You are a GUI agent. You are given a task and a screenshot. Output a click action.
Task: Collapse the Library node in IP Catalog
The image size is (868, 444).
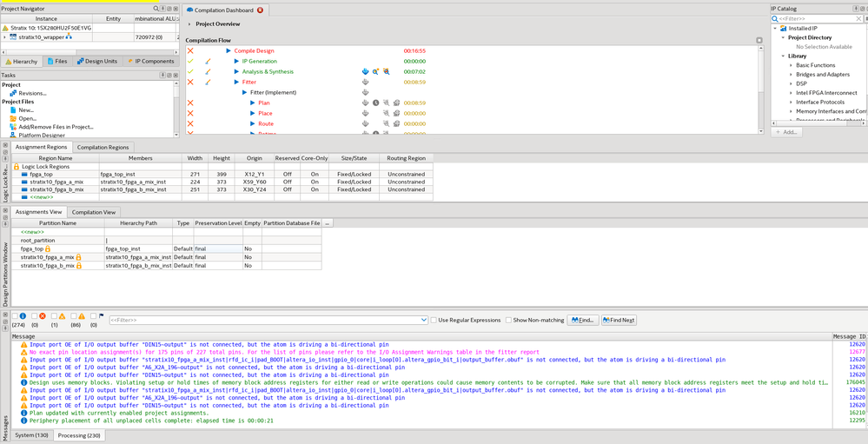pyautogui.click(x=784, y=56)
